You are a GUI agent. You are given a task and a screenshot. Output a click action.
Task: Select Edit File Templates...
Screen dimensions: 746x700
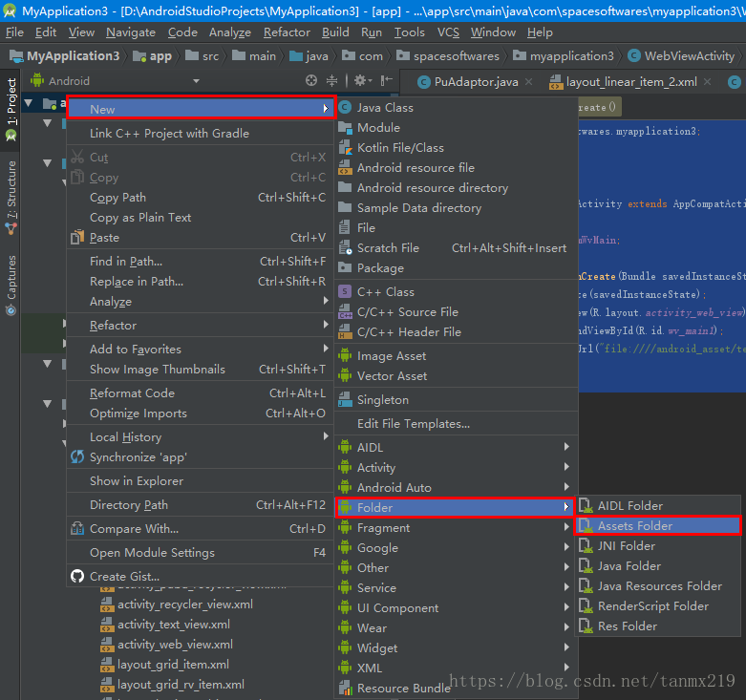tap(457, 424)
